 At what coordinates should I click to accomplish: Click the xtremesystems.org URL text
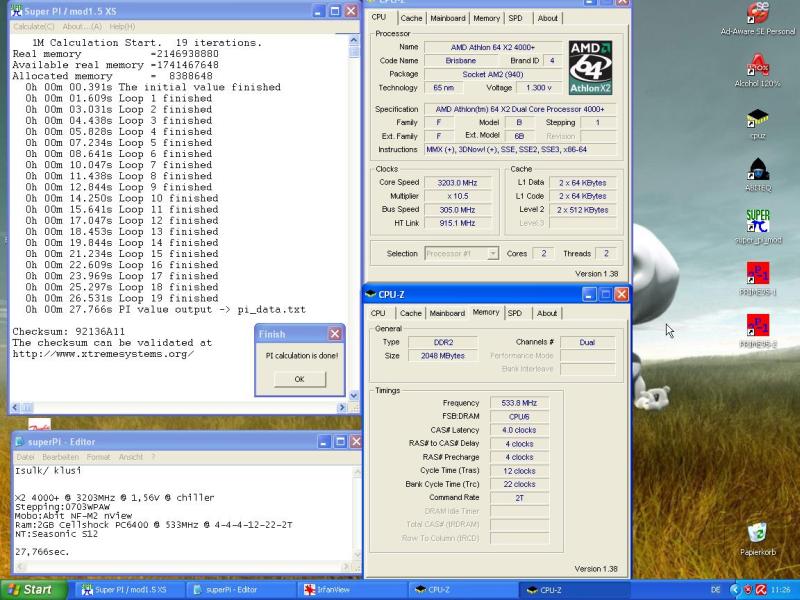(x=103, y=354)
